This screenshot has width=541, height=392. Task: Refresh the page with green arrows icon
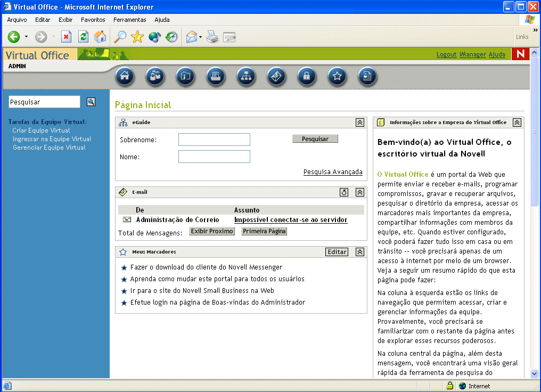click(84, 37)
